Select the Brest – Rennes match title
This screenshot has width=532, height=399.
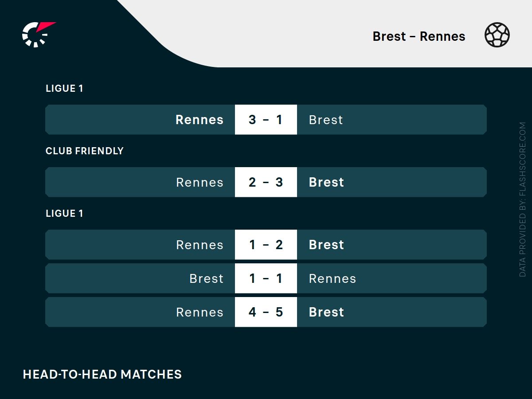pyautogui.click(x=419, y=36)
